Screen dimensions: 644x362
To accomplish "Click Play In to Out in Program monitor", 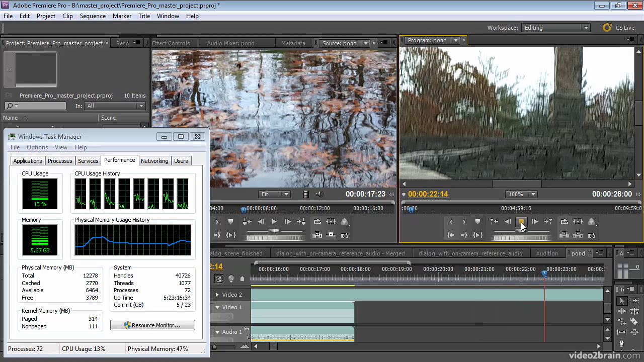I will tap(478, 235).
